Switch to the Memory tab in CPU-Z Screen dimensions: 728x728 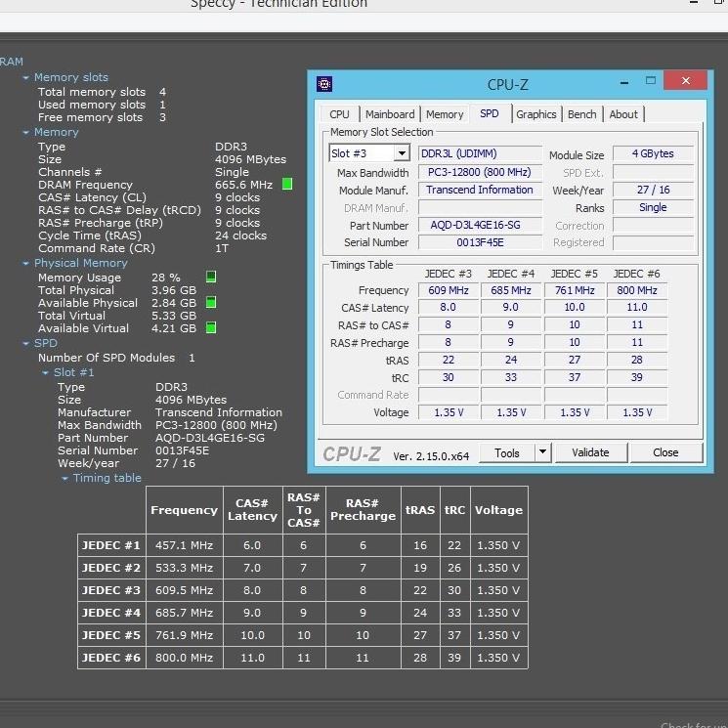[x=445, y=114]
